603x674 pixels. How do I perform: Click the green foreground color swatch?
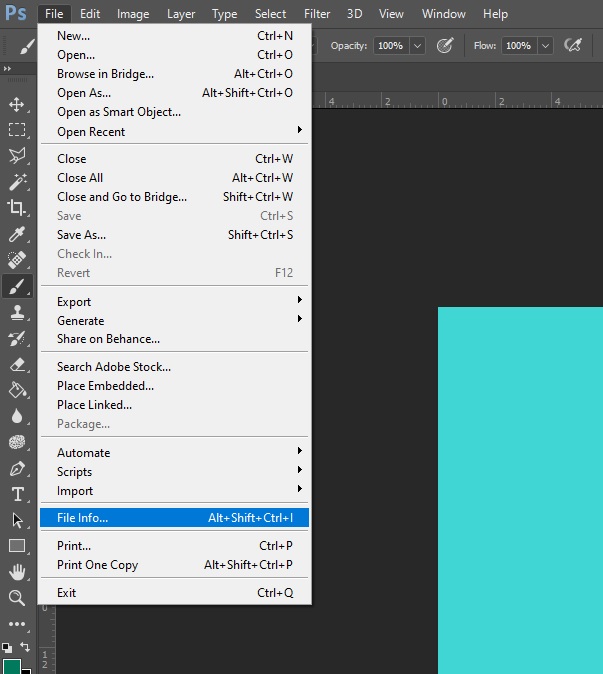[11, 666]
